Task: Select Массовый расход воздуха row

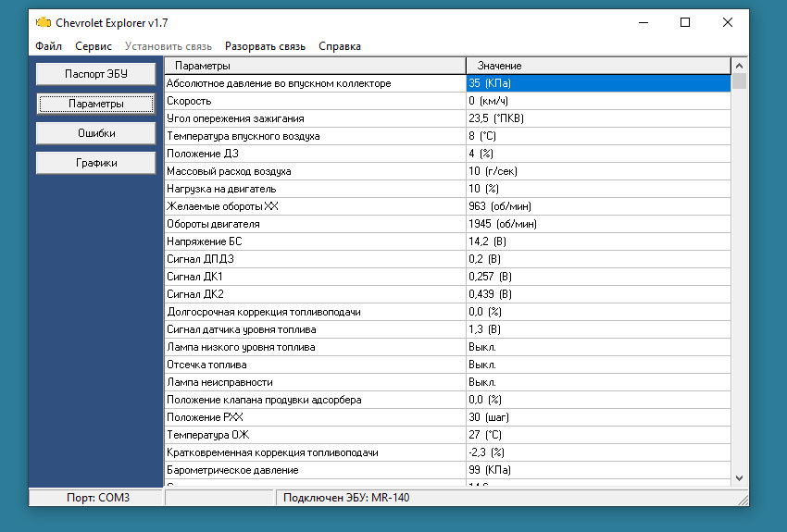Action: (448, 171)
